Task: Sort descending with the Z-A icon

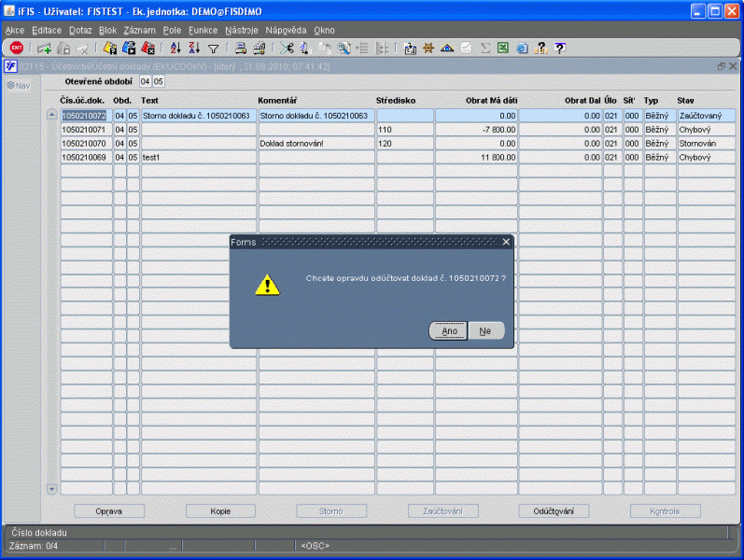Action: pos(194,48)
